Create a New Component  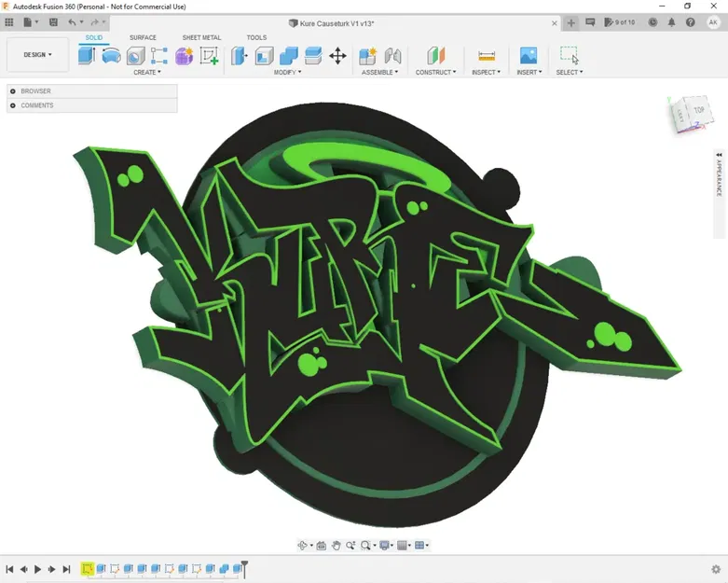click(x=367, y=56)
